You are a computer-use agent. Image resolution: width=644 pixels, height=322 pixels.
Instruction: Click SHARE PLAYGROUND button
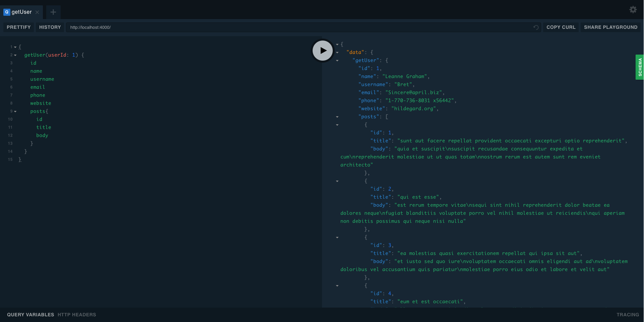pyautogui.click(x=610, y=27)
